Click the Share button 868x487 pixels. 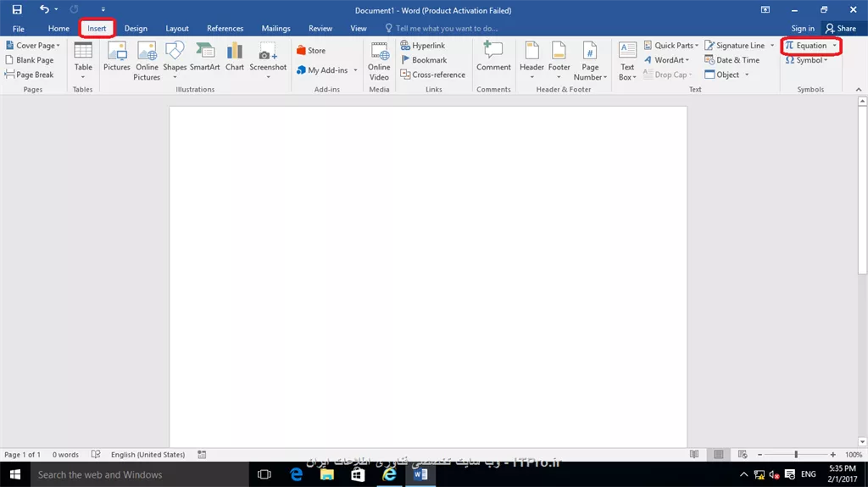click(x=840, y=28)
